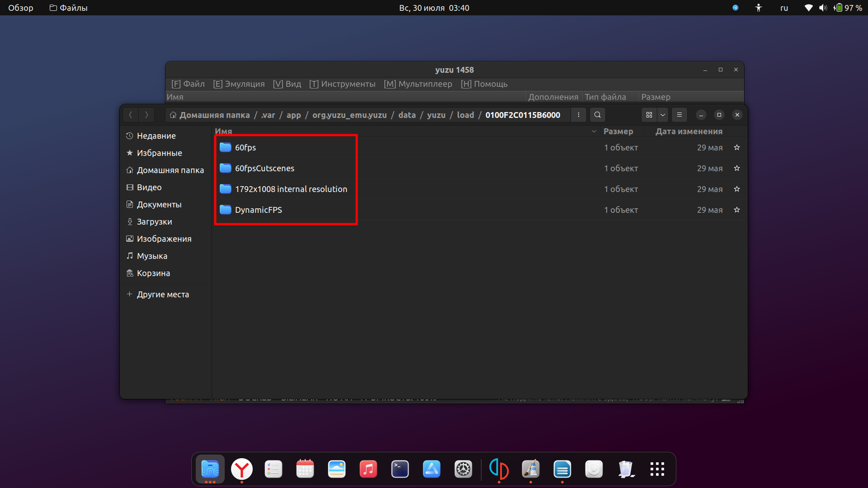The height and width of the screenshot is (488, 868).
Task: Jump to .var in path bar
Action: (x=268, y=115)
